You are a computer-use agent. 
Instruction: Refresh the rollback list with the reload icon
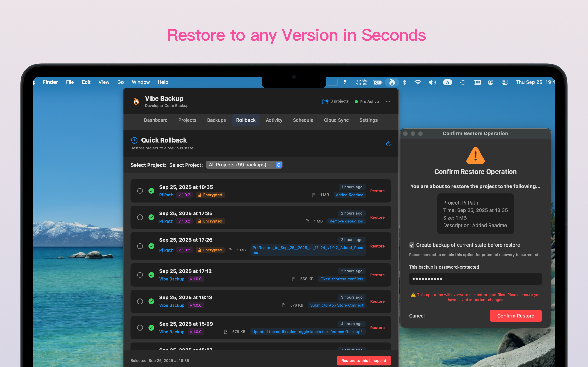pos(388,144)
